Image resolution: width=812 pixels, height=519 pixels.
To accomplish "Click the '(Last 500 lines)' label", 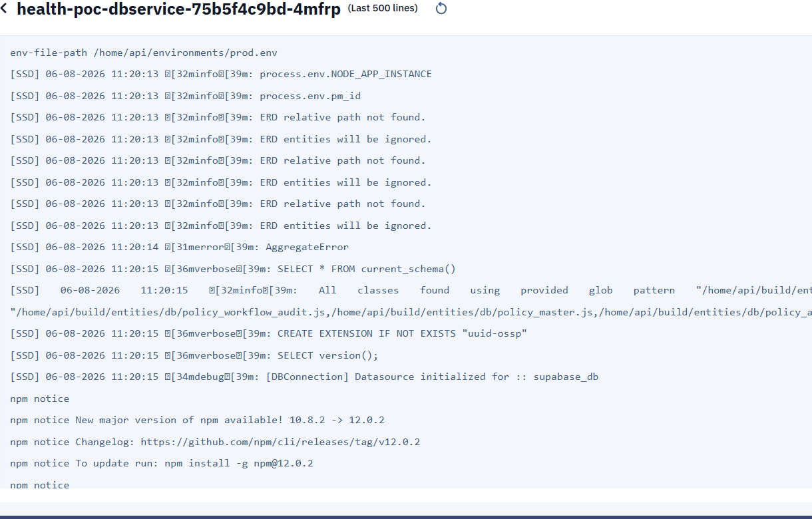I will tap(383, 9).
